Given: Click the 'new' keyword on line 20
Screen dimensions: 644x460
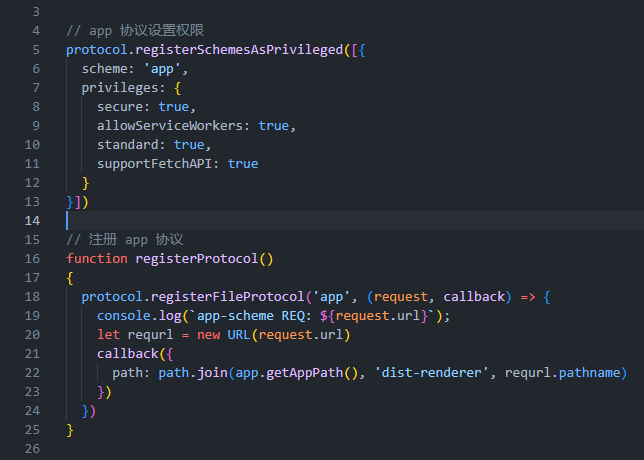Looking at the screenshot, I should coord(208,335).
